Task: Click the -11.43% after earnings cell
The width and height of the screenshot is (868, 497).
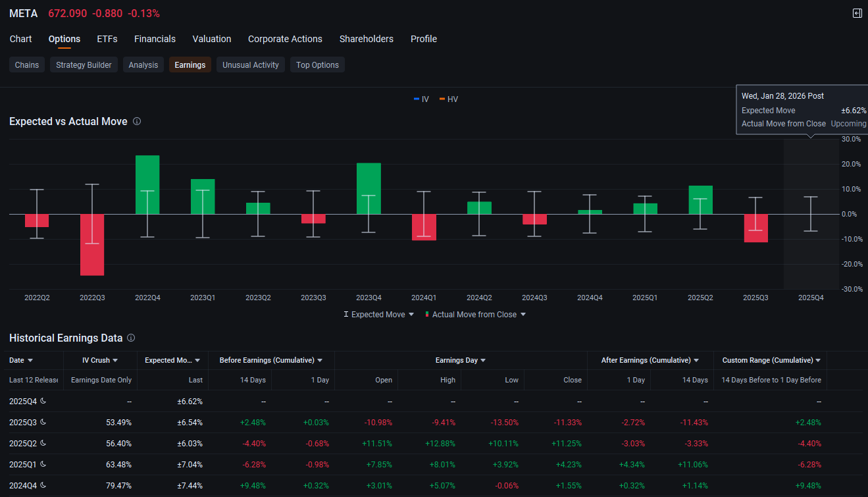Action: pos(693,422)
